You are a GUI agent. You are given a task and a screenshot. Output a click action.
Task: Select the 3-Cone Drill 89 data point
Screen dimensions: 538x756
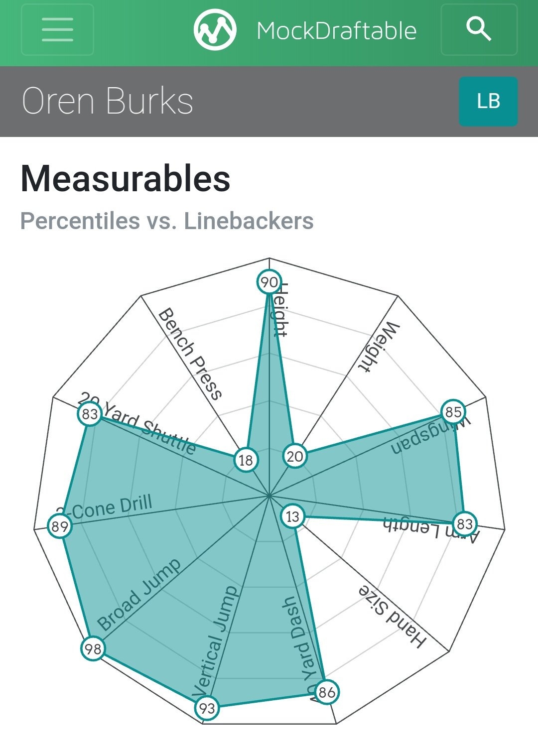60,526
